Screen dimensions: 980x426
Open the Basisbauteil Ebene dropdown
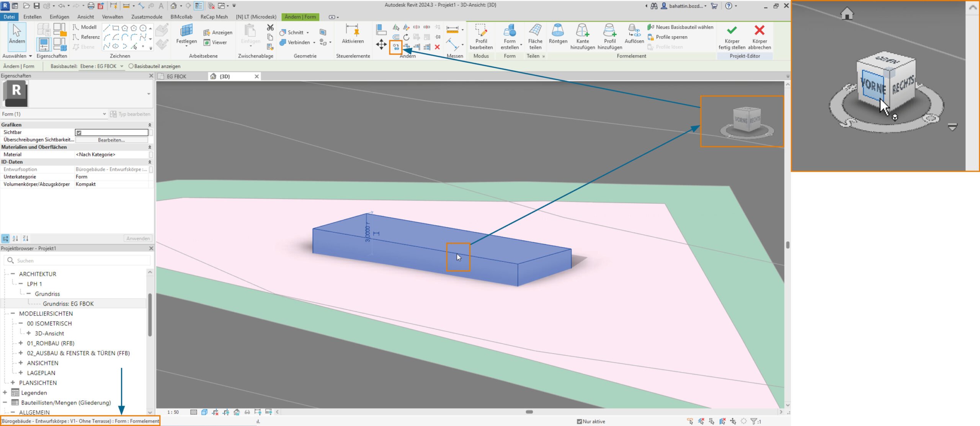101,66
